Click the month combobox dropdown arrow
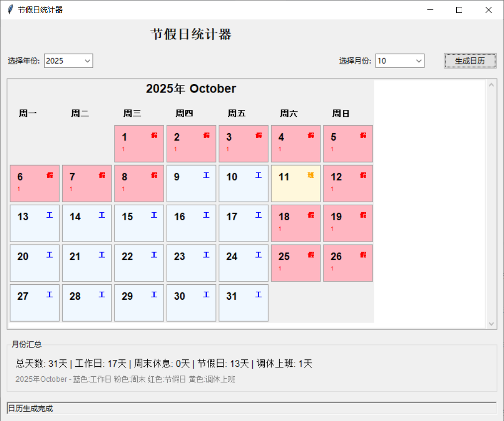The width and height of the screenshot is (504, 421). [419, 61]
